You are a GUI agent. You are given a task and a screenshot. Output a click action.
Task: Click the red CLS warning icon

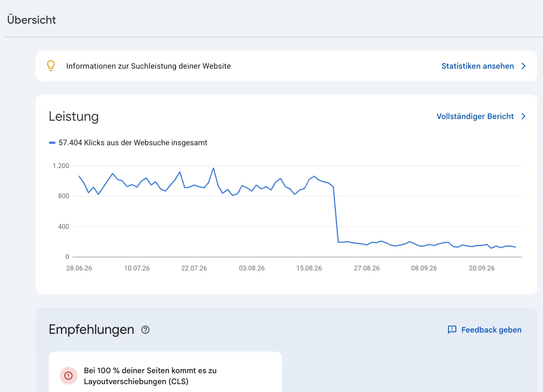coord(68,376)
